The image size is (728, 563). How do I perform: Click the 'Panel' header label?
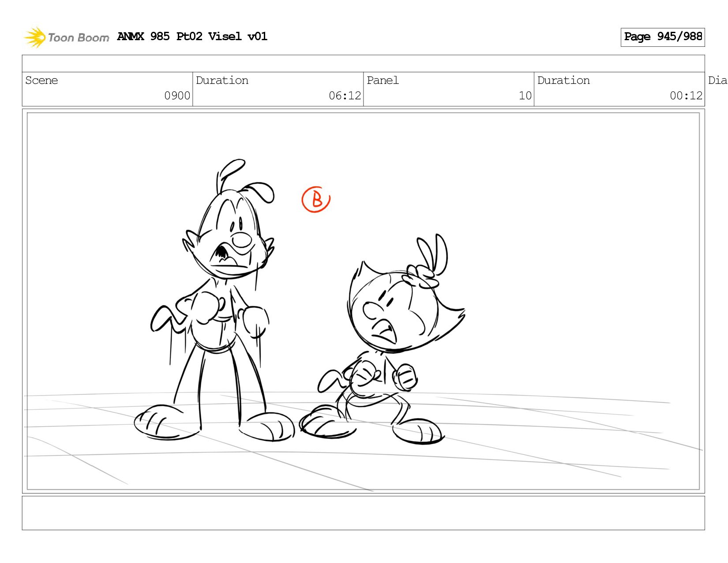(x=383, y=80)
